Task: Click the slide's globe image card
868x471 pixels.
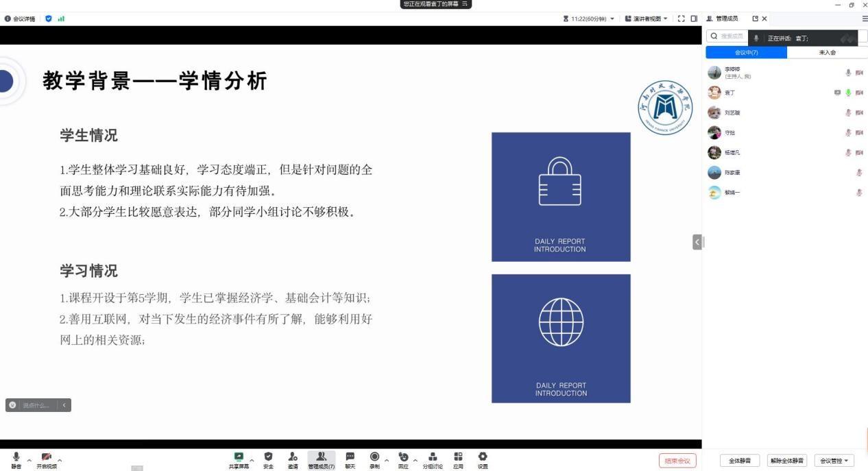Action: [x=561, y=339]
